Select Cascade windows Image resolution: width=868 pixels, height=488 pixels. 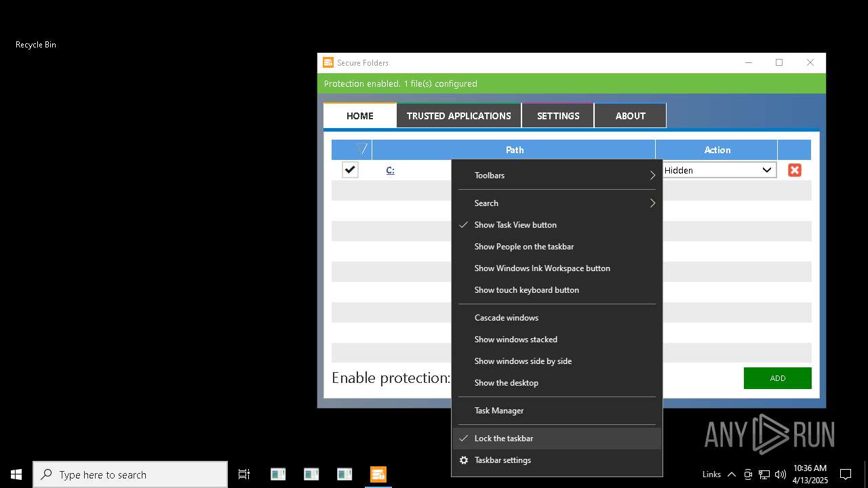click(557, 318)
